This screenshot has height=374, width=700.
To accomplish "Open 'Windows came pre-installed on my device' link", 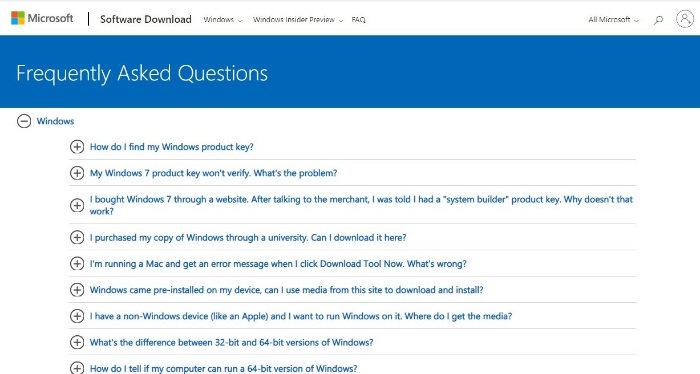I will point(287,290).
